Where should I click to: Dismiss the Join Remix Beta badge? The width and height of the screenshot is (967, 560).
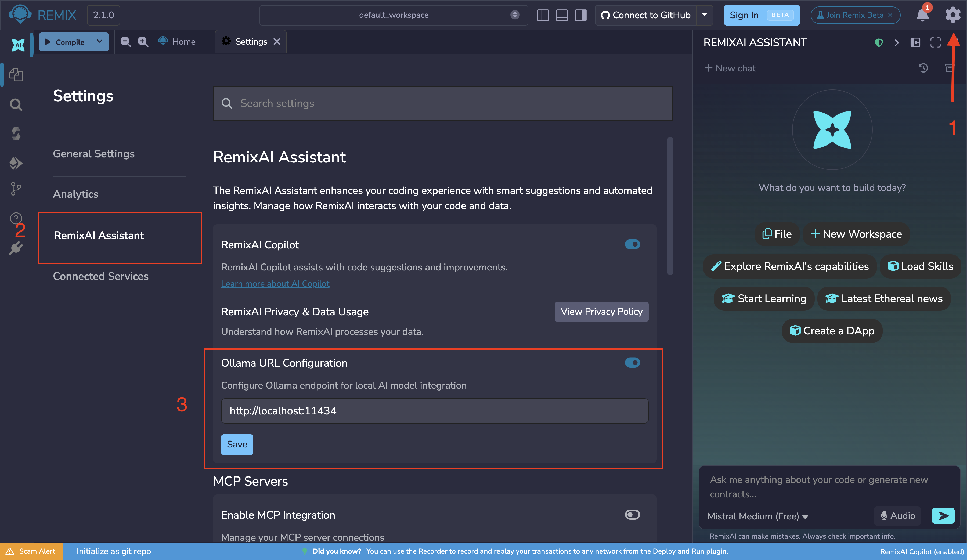891,15
